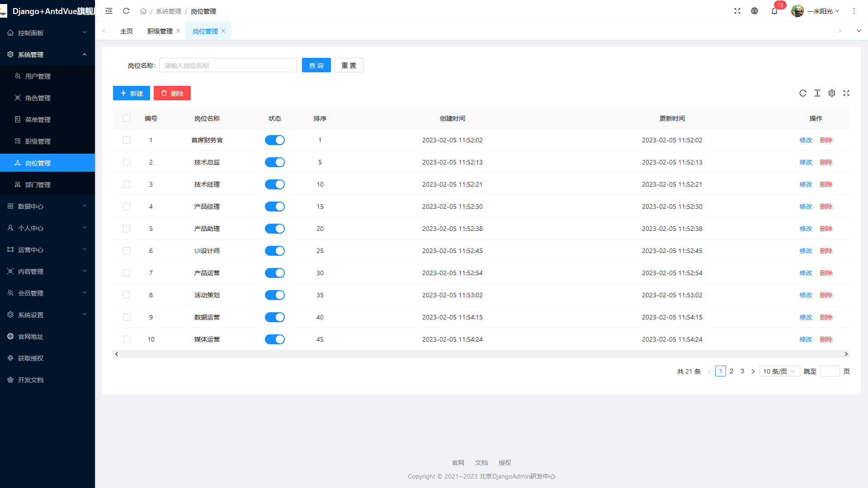Screen dimensions: 868x488
Task: Switch to the 职级管理 tab
Action: click(x=160, y=31)
